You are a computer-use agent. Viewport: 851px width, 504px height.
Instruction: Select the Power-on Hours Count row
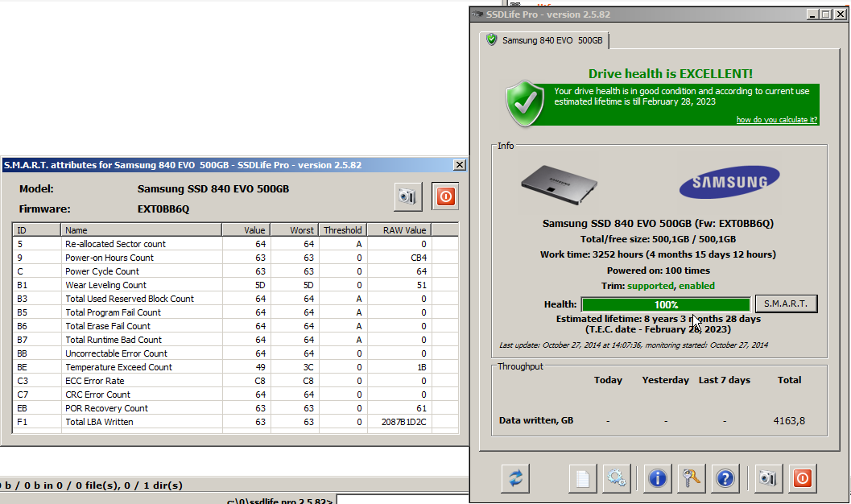(236, 258)
